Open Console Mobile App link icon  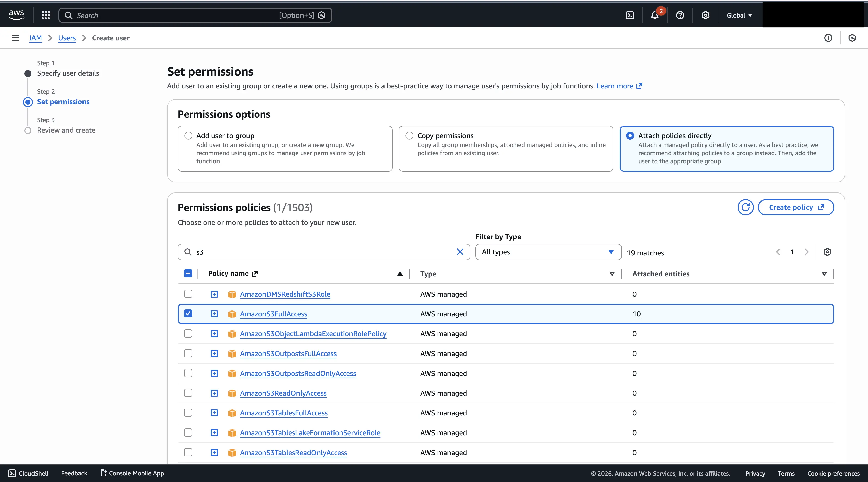pos(104,473)
